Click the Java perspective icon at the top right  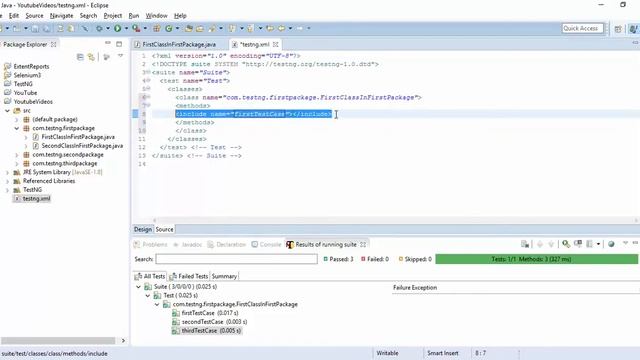tap(633, 29)
